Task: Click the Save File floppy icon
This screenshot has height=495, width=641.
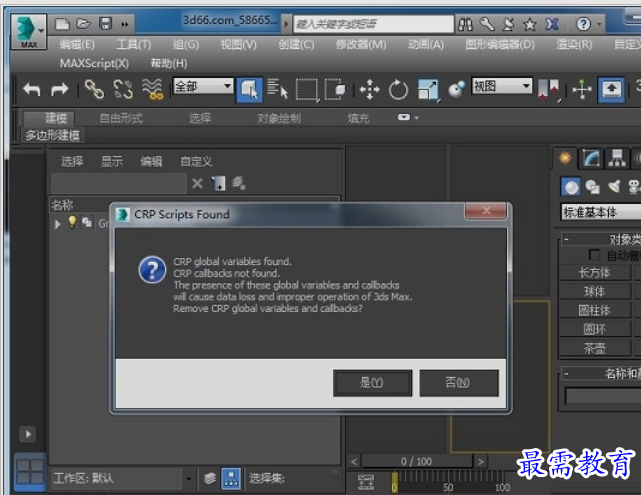Action: [105, 24]
